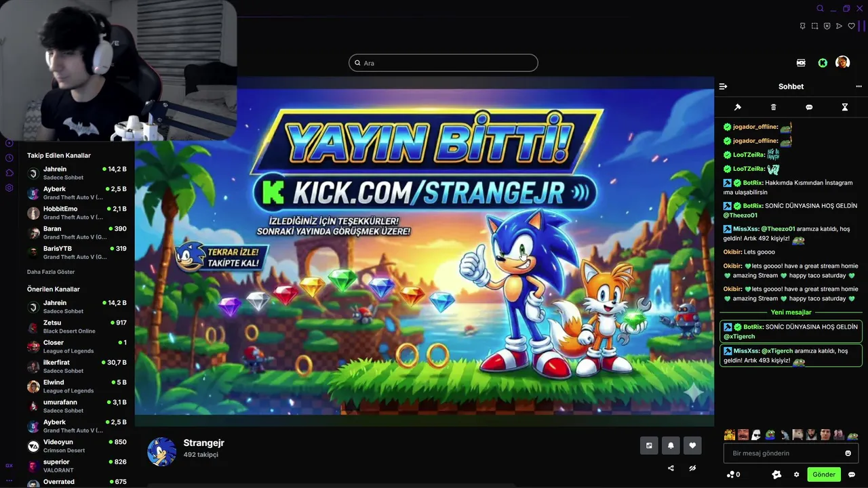Open the user profile avatar menu
The width and height of the screenshot is (868, 488).
843,62
